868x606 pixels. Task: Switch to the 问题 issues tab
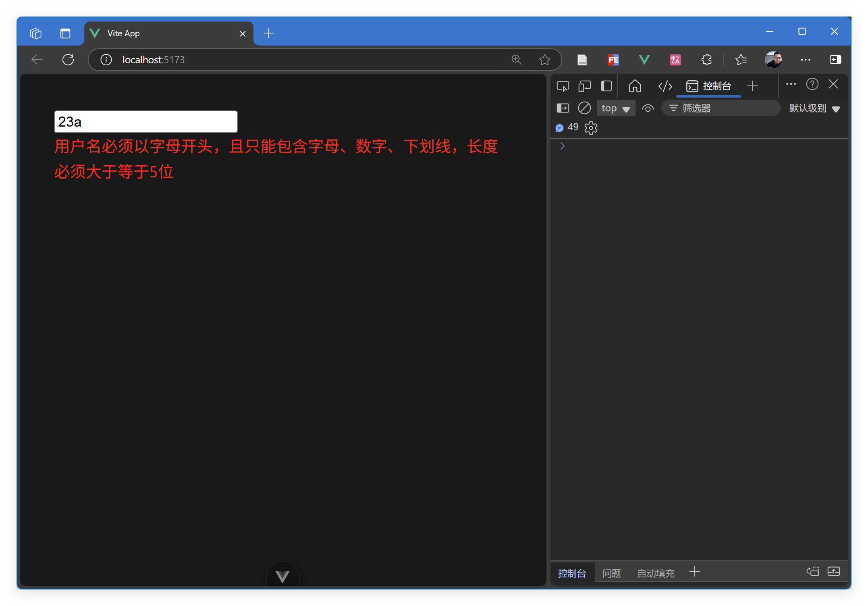(611, 573)
